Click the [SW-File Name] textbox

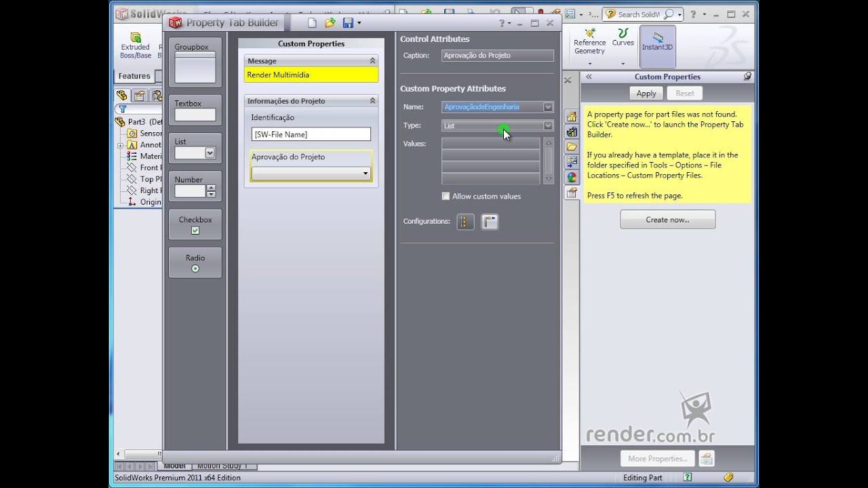click(311, 134)
